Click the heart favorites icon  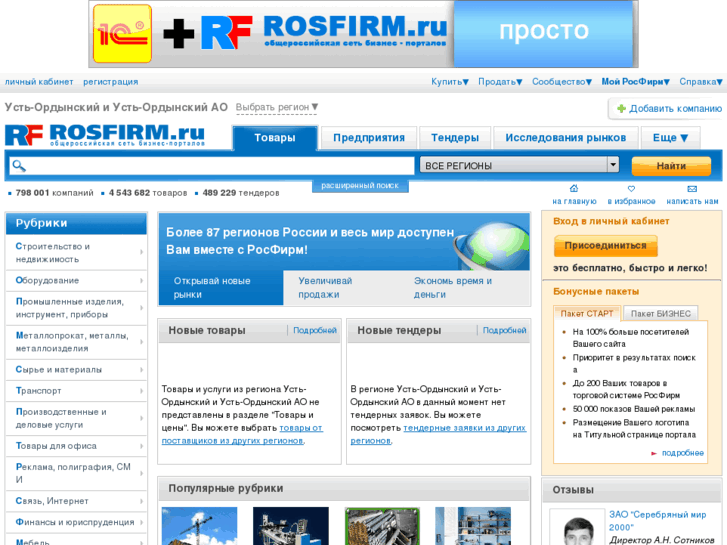point(631,189)
